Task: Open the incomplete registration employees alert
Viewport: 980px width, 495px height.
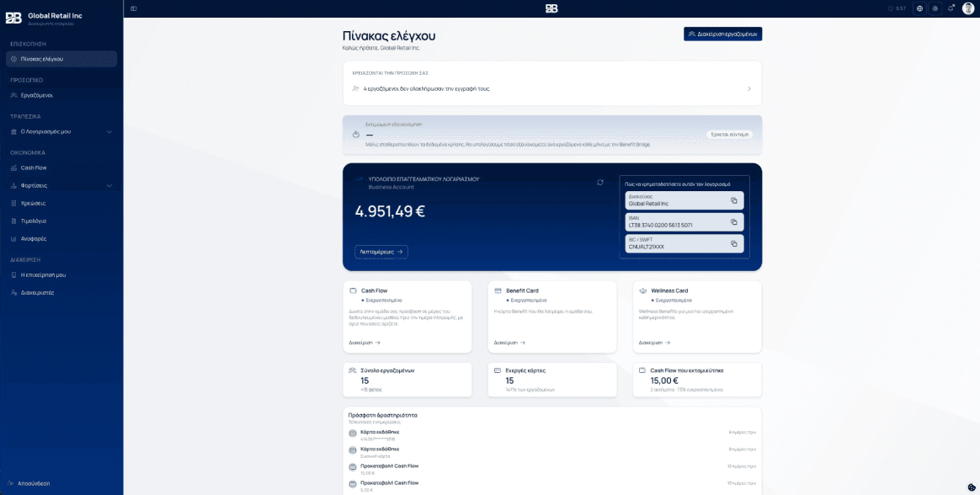Action: click(551, 88)
